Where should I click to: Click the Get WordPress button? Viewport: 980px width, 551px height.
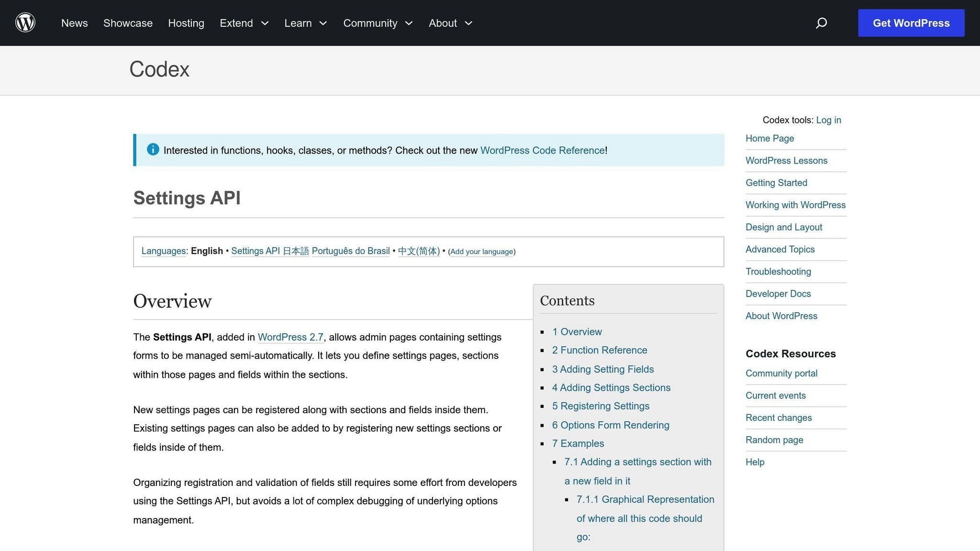[x=911, y=23]
